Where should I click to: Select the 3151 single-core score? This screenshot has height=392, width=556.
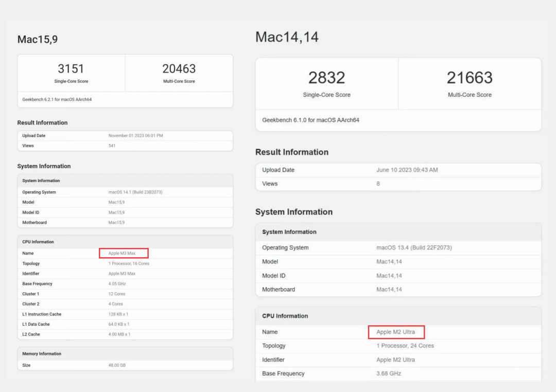tap(71, 69)
